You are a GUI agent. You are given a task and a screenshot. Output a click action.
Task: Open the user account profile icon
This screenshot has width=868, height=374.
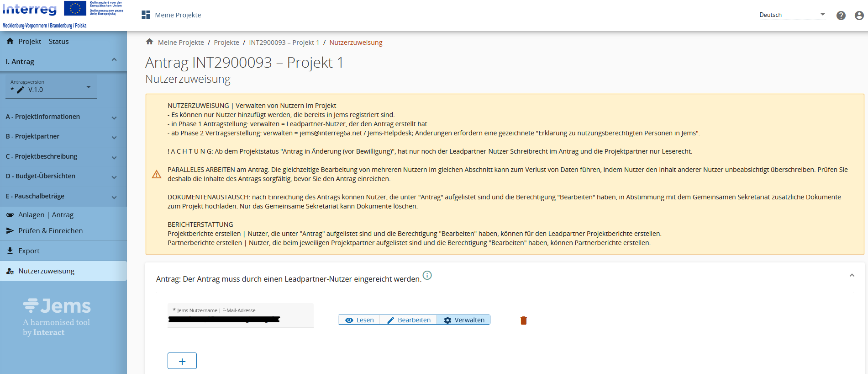pyautogui.click(x=859, y=16)
